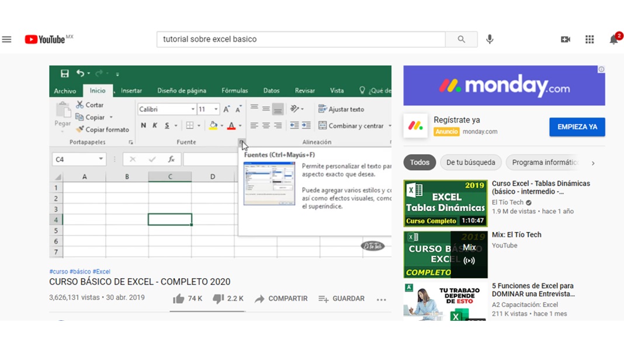Screen dimensions: 624x364
Task: Open the Calibri font name dropdown
Action: tap(193, 109)
